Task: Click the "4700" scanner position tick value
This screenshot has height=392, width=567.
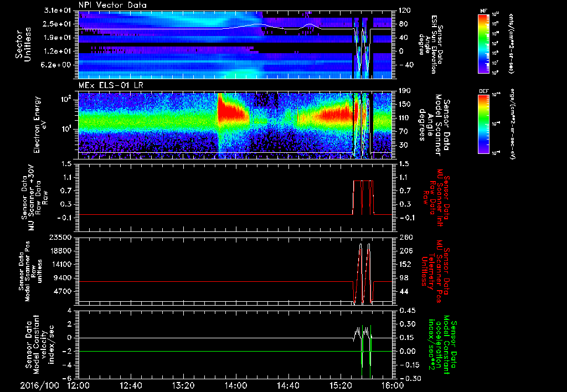Action: pos(63,291)
